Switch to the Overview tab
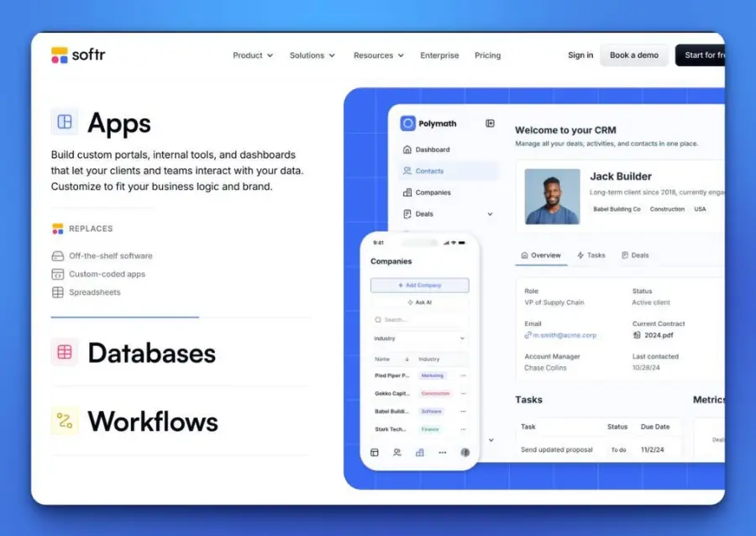 541,255
